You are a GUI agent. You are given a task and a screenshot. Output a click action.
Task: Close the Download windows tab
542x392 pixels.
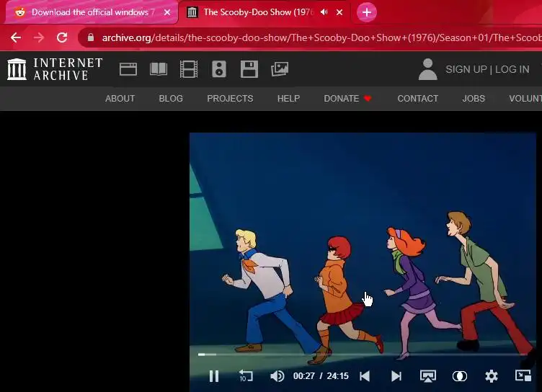point(167,12)
